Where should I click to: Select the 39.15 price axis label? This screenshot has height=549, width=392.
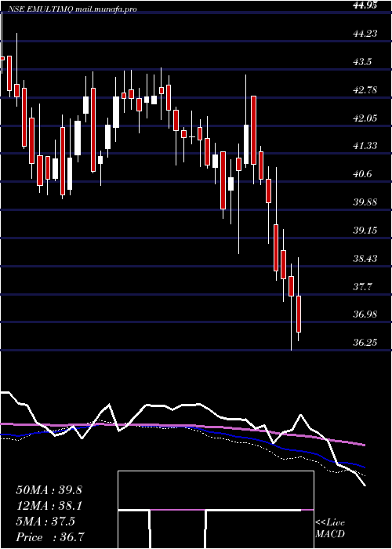tap(365, 231)
